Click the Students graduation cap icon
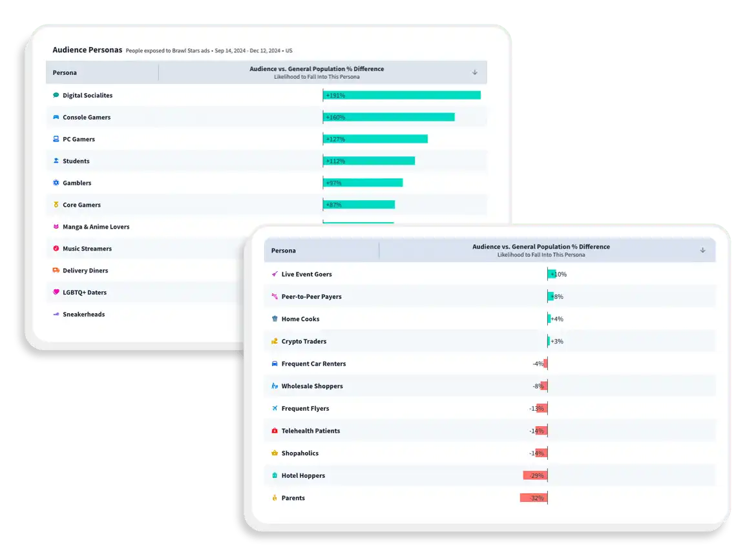The image size is (756, 556). coord(56,161)
